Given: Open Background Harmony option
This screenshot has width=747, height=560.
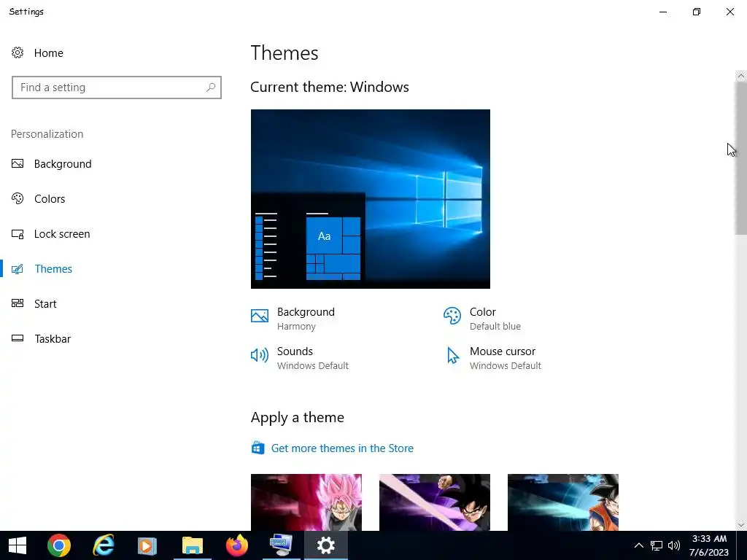Looking at the screenshot, I should click(x=306, y=319).
